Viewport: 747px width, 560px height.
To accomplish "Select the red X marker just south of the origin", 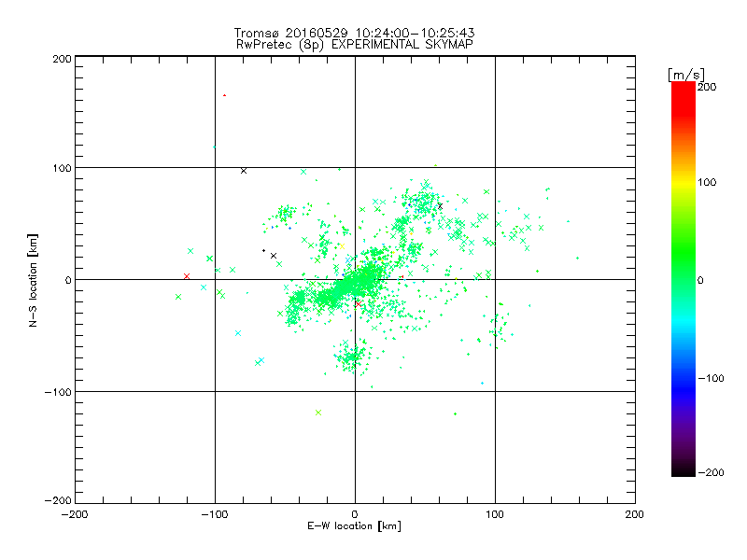I will tap(358, 304).
